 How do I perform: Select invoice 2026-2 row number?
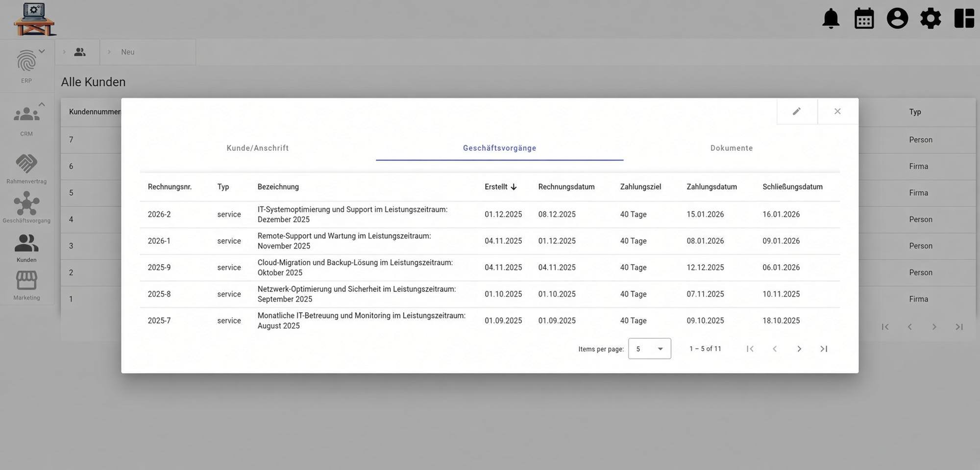(159, 214)
